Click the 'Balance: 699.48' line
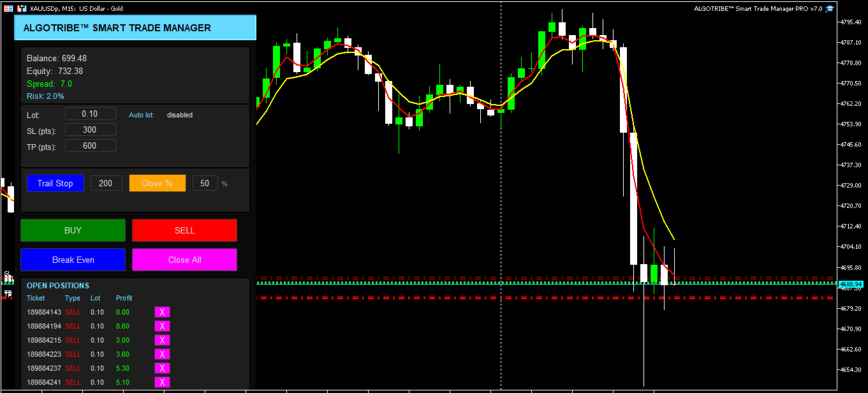868x393 pixels. (x=57, y=58)
